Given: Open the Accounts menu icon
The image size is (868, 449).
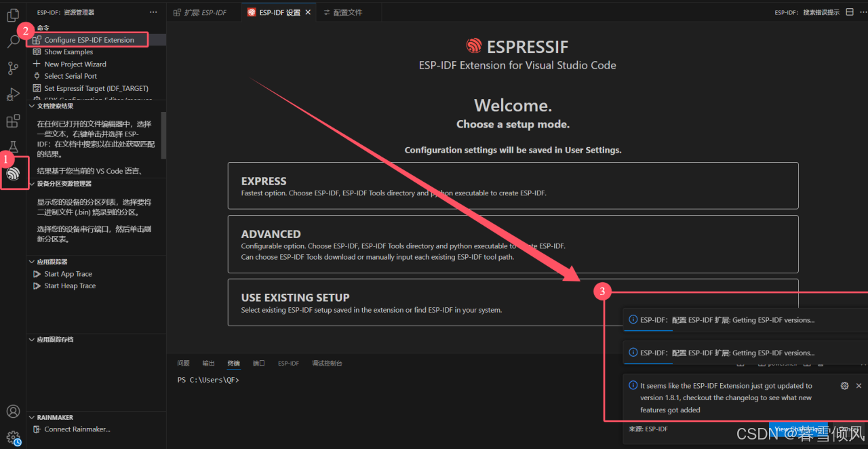Looking at the screenshot, I should pos(13,411).
